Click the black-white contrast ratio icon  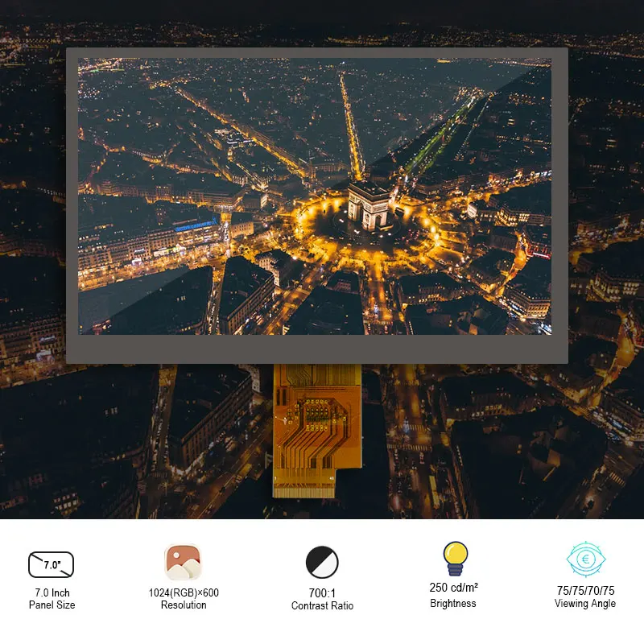point(322,562)
